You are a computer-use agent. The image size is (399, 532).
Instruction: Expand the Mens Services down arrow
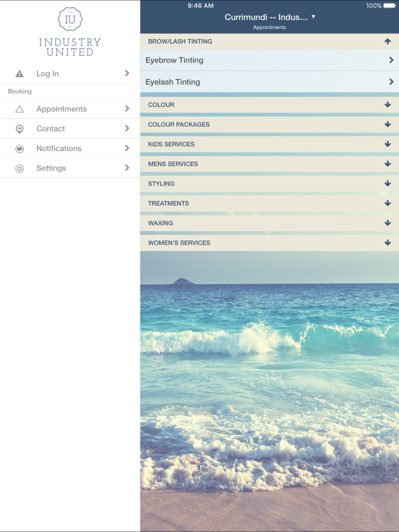pos(387,164)
